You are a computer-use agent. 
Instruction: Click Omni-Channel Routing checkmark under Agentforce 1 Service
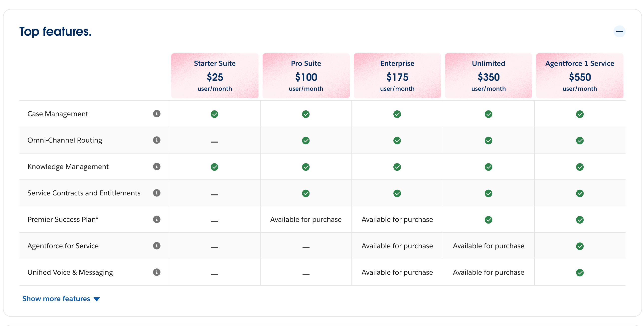click(x=580, y=141)
